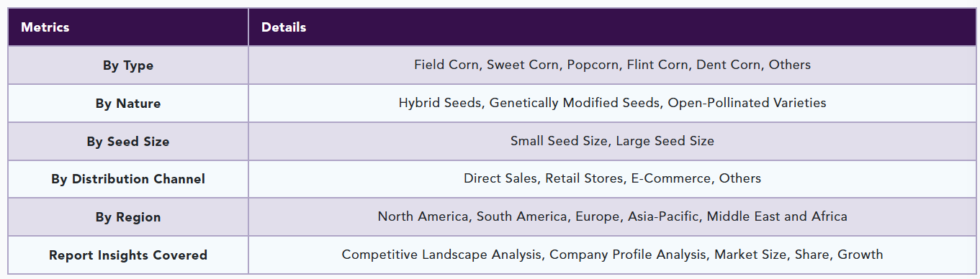Click Genetically Modified Seeds text
The width and height of the screenshot is (980, 279).
click(x=575, y=103)
